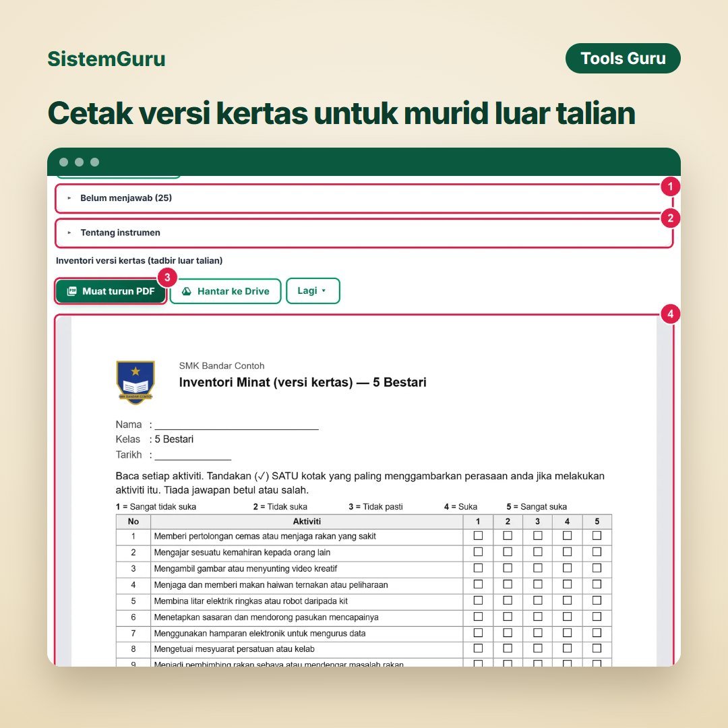Tick box 1 for Menetapkan sasaran row
The height and width of the screenshot is (728, 728).
(x=478, y=617)
